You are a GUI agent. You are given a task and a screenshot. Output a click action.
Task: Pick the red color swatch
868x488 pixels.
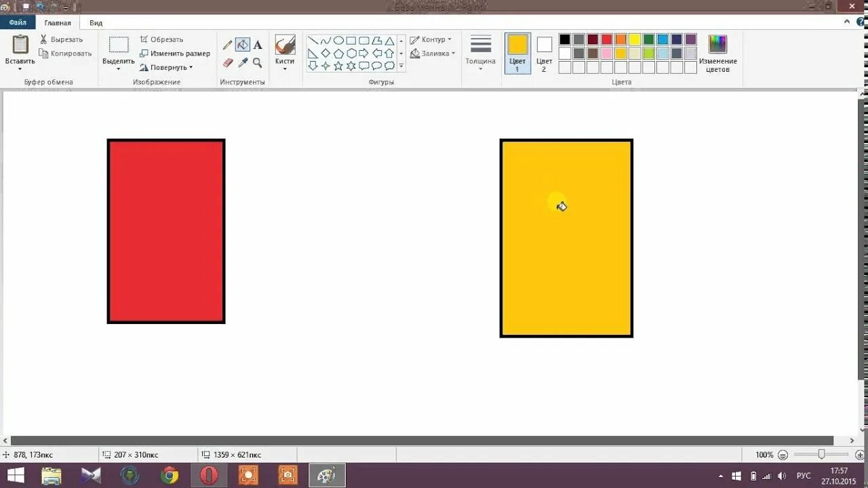click(607, 39)
